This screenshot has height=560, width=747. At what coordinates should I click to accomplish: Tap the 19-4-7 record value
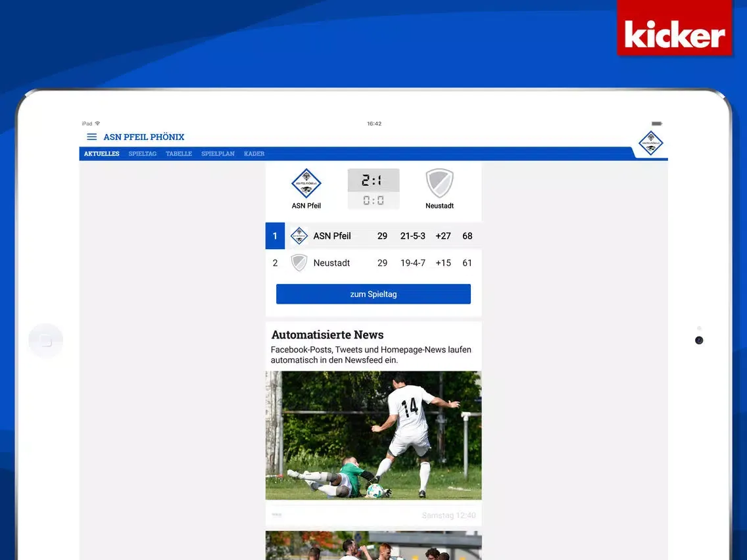[412, 263]
